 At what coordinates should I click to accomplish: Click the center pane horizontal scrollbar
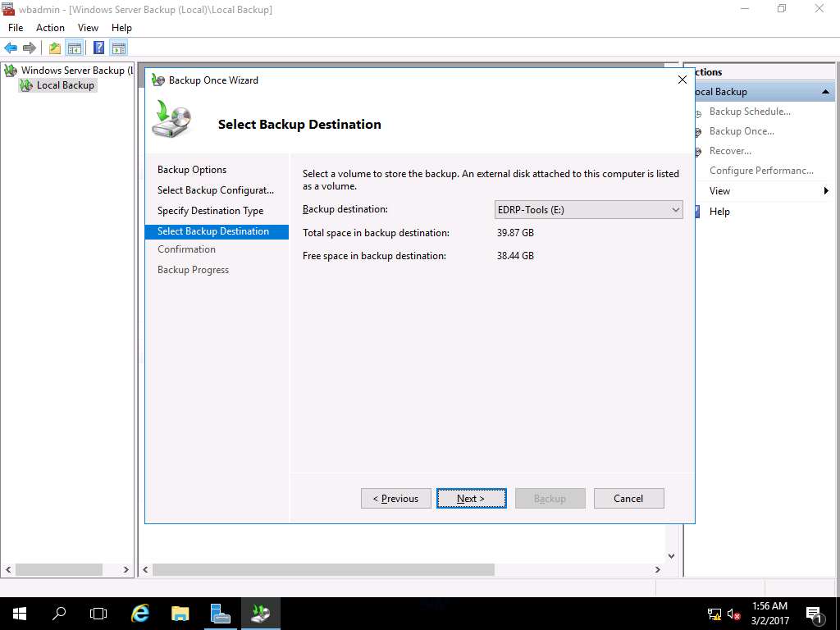pos(323,569)
